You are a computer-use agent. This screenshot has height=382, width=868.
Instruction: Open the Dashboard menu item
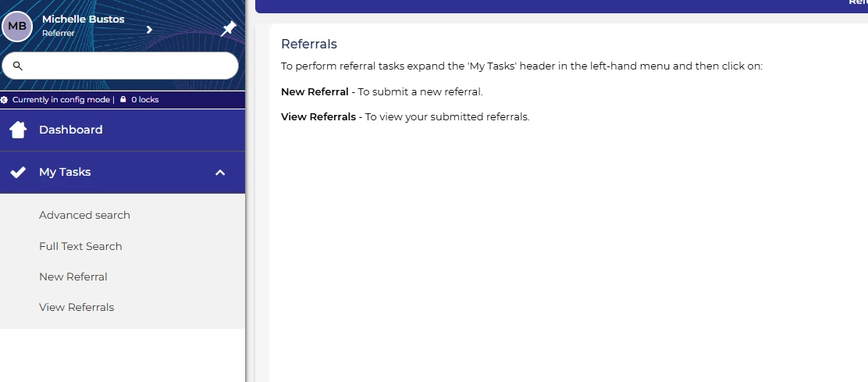[71, 130]
